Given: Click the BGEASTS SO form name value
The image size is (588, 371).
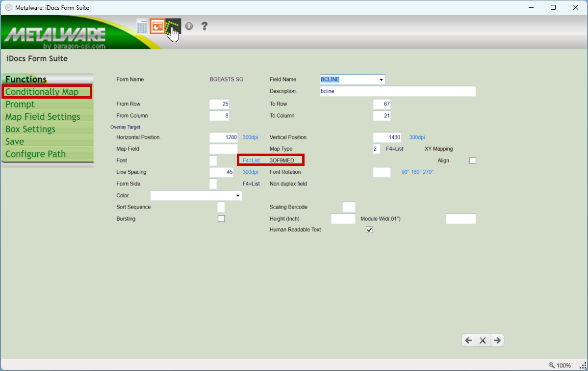Looking at the screenshot, I should (x=227, y=79).
